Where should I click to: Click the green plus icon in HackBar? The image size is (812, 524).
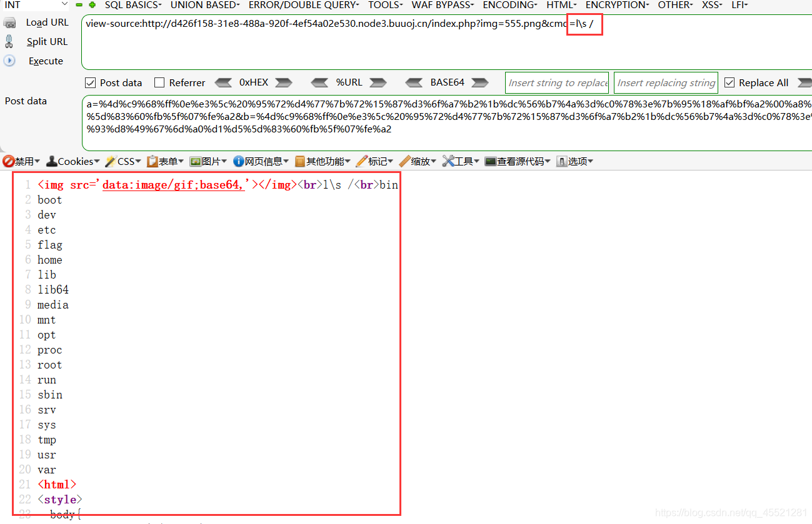(93, 5)
